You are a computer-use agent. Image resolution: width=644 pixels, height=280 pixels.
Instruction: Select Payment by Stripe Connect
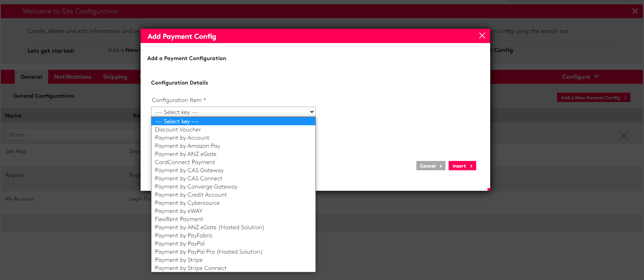click(233, 268)
